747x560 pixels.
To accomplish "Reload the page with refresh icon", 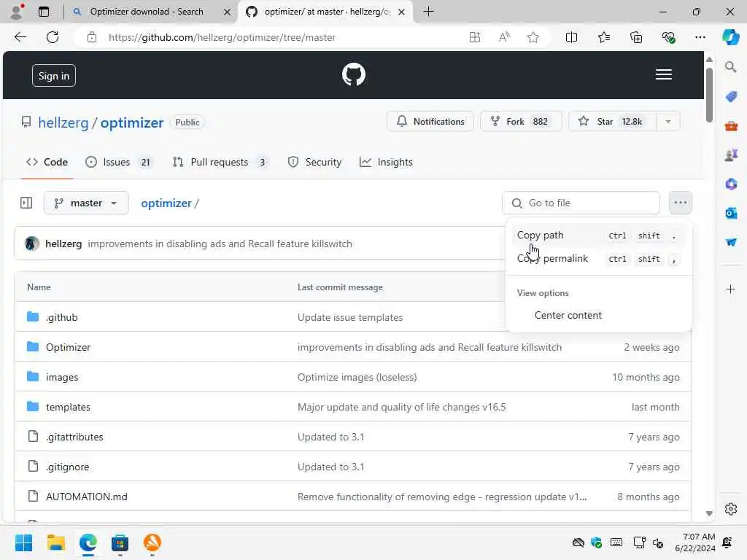I will tap(53, 37).
